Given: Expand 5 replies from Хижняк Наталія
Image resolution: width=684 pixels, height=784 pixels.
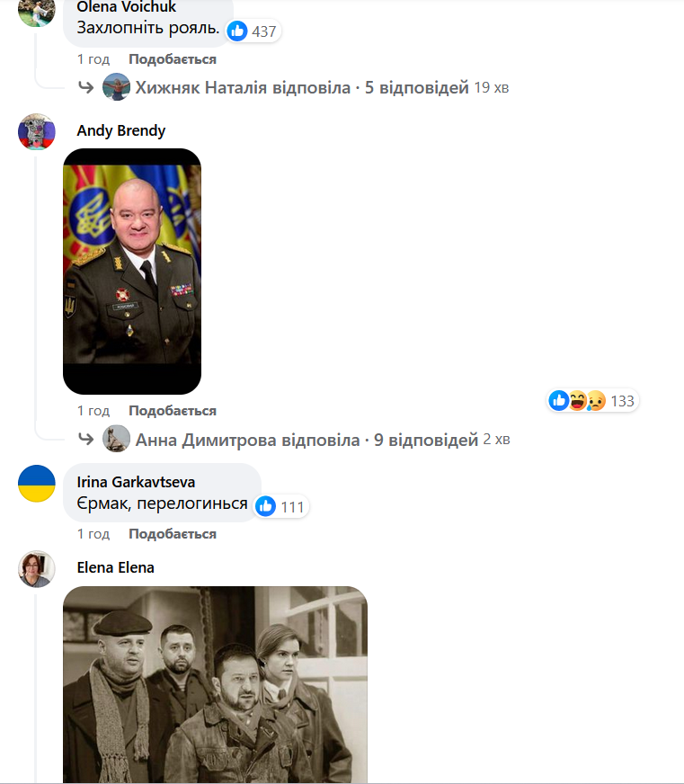Looking at the screenshot, I should point(302,87).
